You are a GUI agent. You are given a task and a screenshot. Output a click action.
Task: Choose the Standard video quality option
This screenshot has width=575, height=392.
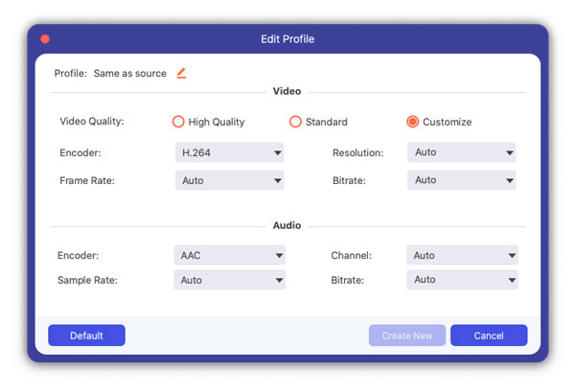(295, 122)
